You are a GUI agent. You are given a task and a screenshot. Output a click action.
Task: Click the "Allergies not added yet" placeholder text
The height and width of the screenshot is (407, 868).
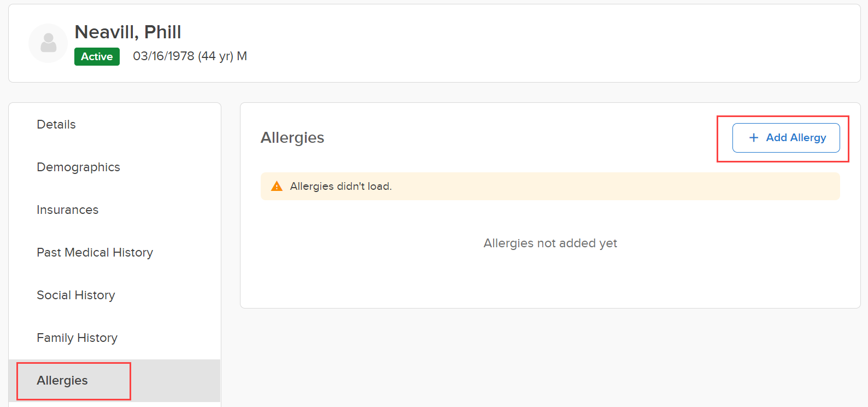point(550,243)
